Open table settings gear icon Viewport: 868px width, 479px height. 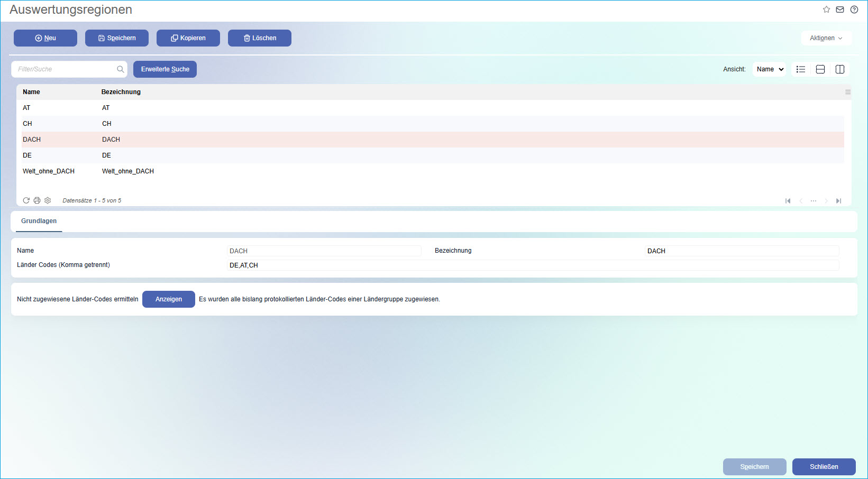point(48,200)
